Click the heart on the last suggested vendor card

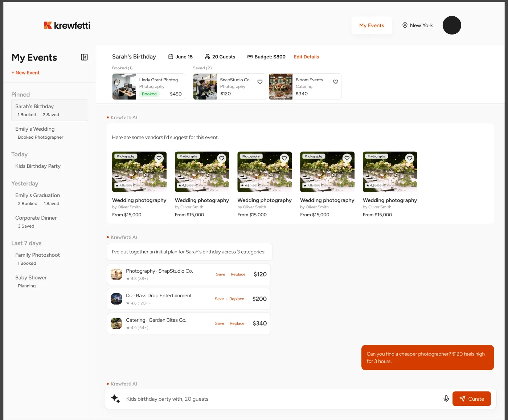coord(410,158)
